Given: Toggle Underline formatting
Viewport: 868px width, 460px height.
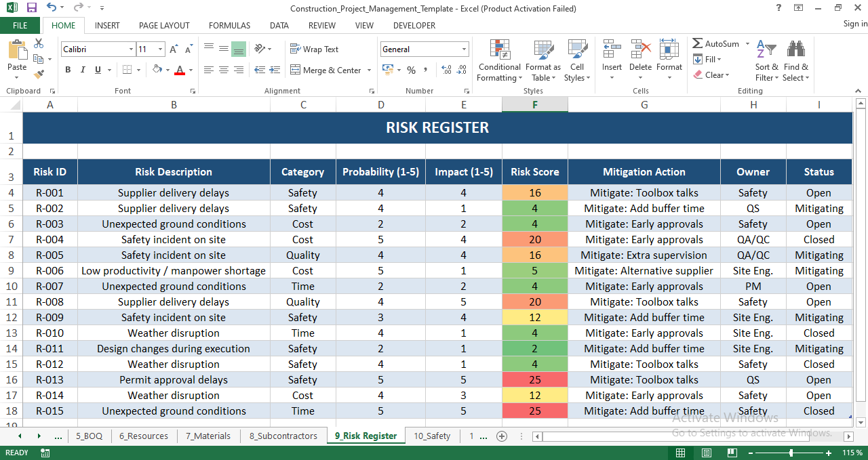Looking at the screenshot, I should (x=98, y=70).
